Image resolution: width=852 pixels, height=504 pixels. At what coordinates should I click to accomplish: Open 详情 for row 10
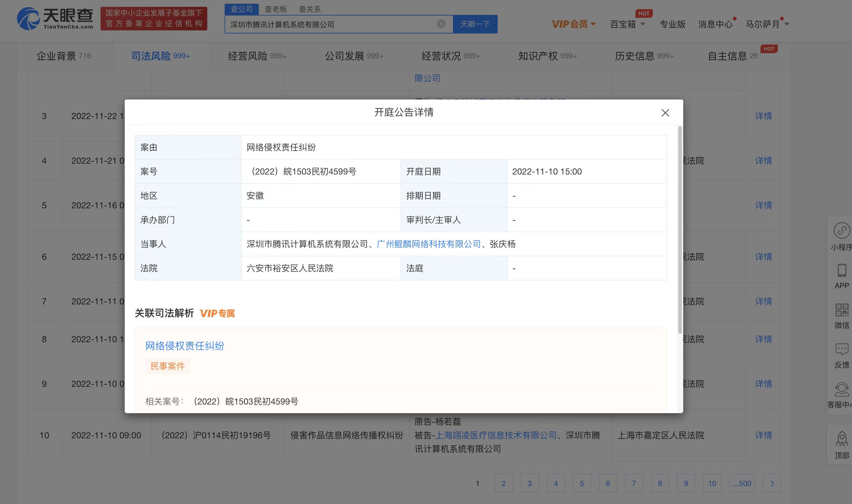763,435
